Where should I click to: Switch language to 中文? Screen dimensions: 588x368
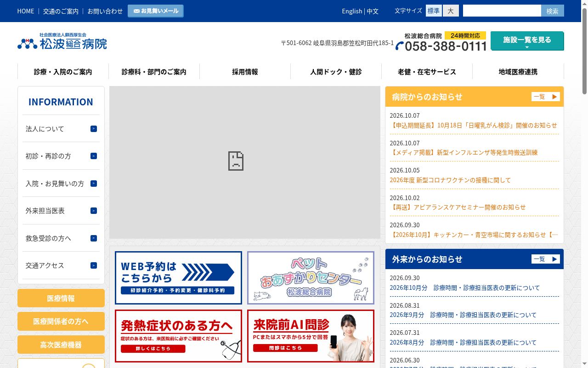(373, 11)
